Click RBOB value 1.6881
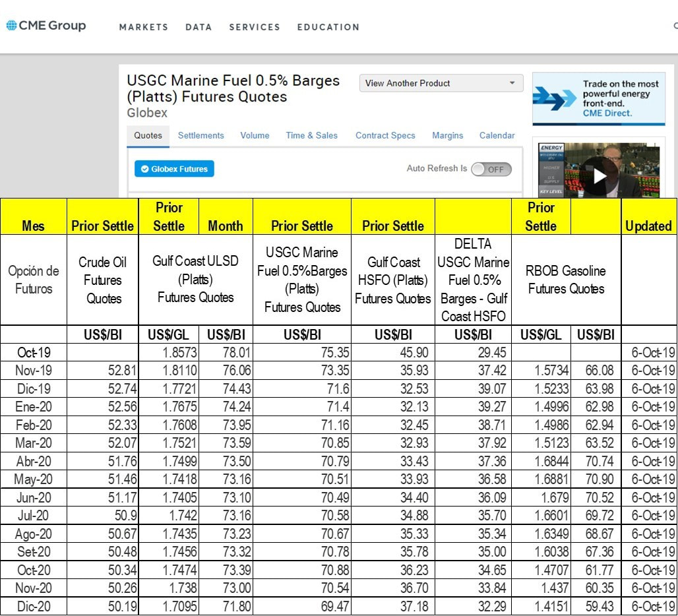Image resolution: width=678 pixels, height=616 pixels. pos(552,479)
